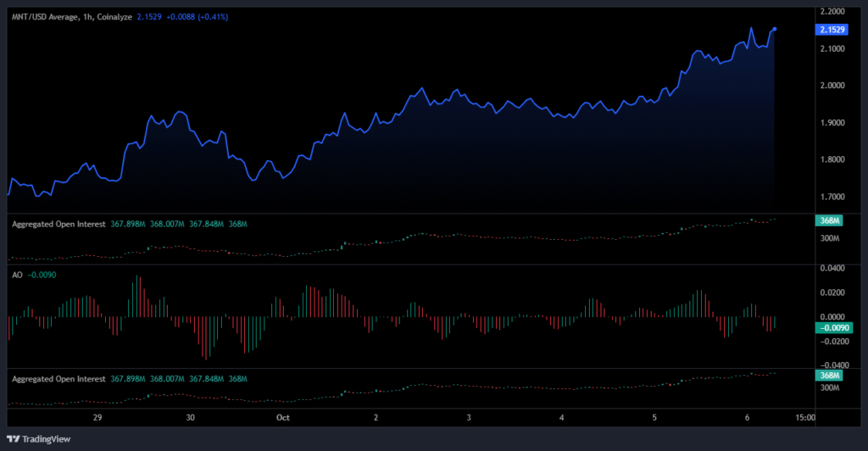Select the AO indicator legend label

[x=17, y=275]
